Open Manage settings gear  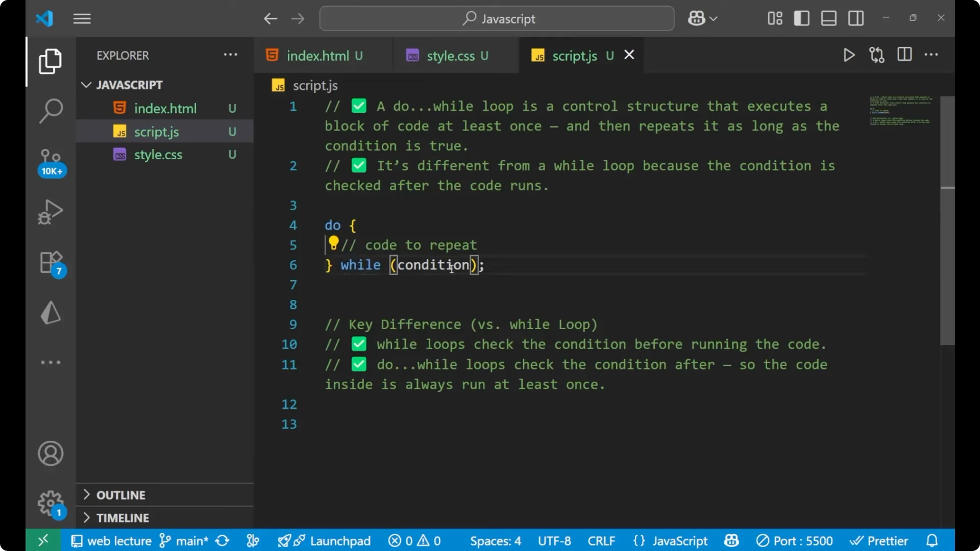[50, 503]
